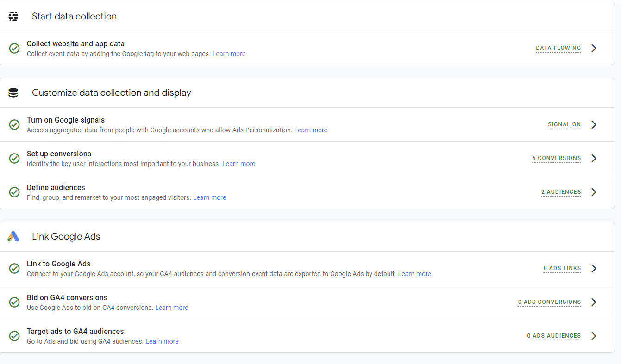Open Learn more link for Collect website data
Viewport: 621px width, 364px height.
[x=229, y=54]
